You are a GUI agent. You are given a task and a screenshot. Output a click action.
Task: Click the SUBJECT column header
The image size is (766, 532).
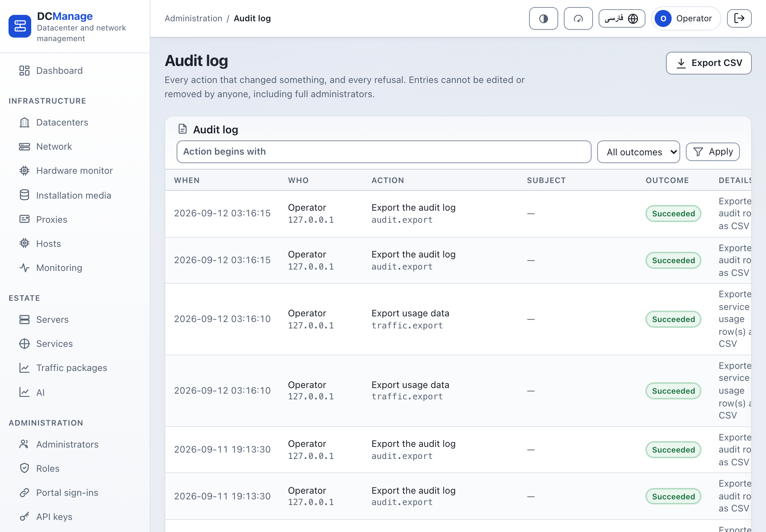[546, 180]
